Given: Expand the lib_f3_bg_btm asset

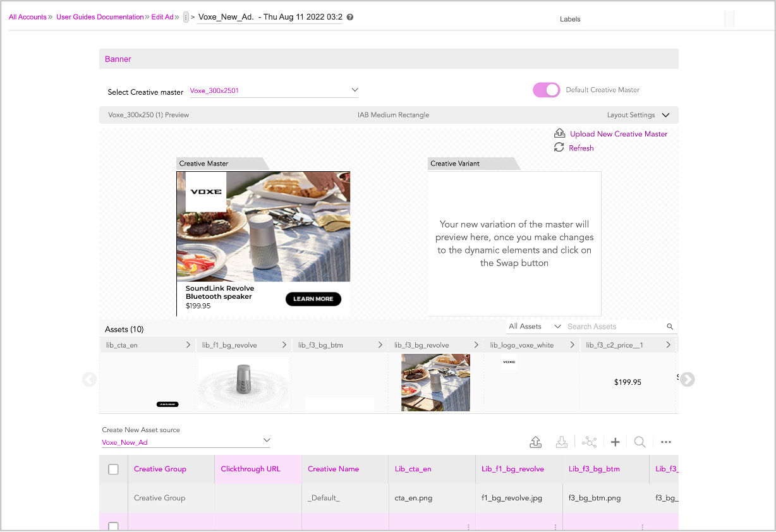Looking at the screenshot, I should 380,345.
